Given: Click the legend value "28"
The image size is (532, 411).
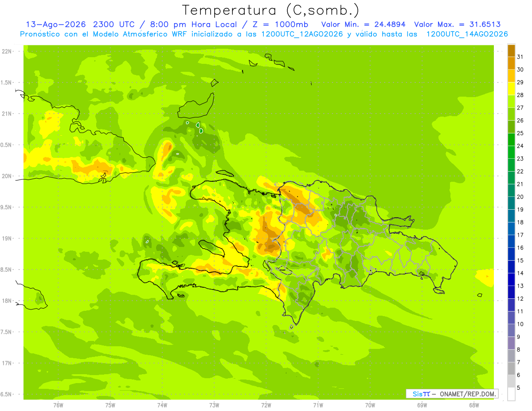Looking at the screenshot, I should pos(520,95).
